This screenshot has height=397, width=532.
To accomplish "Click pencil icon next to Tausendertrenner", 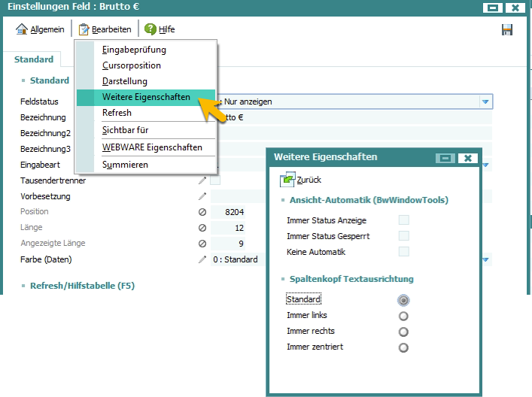I will coord(202,180).
